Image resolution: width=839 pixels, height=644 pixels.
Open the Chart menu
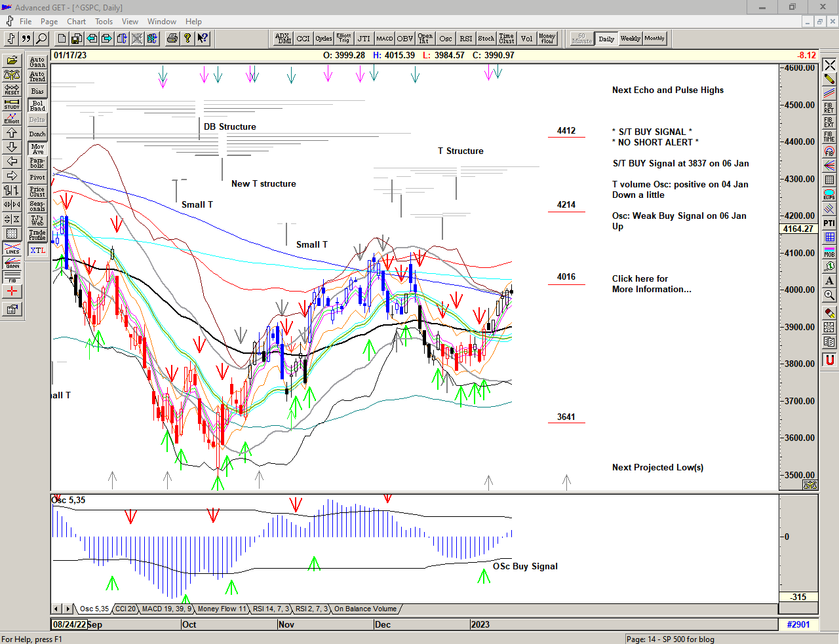(x=76, y=22)
